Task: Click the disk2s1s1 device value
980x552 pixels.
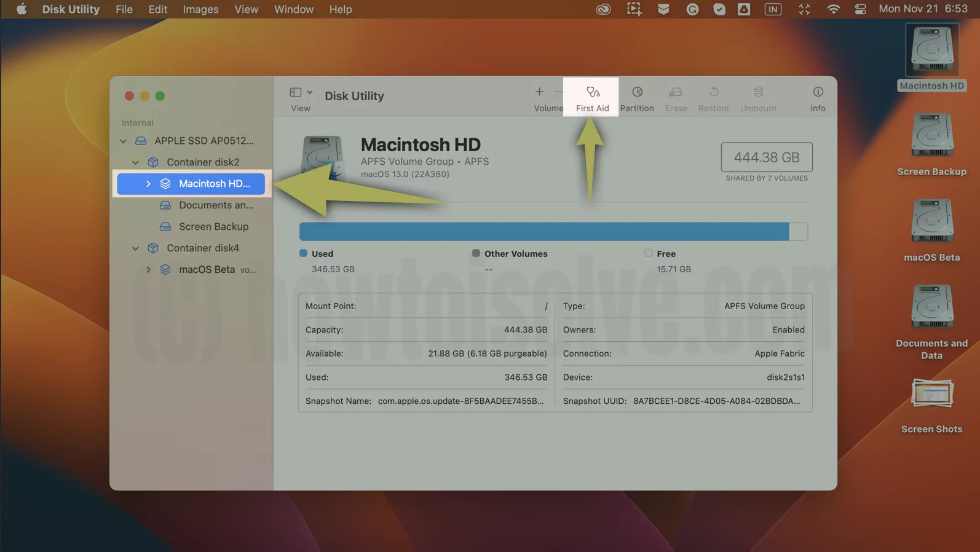Action: tap(786, 377)
